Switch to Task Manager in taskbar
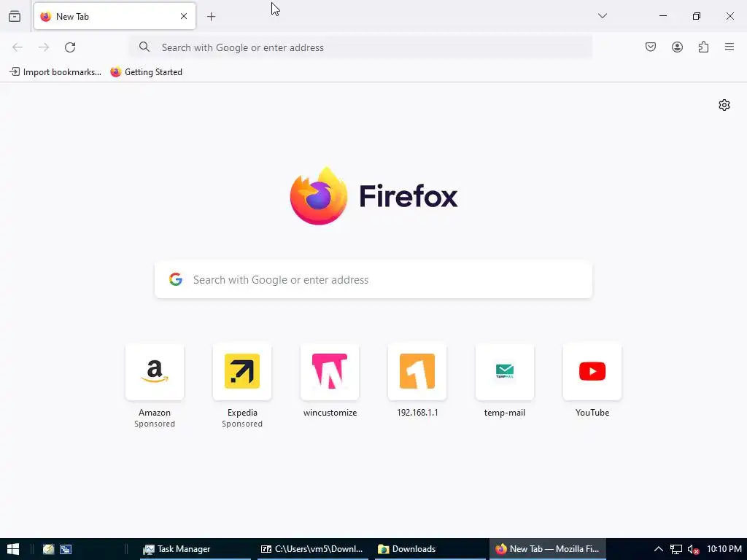747x560 pixels. [196, 549]
